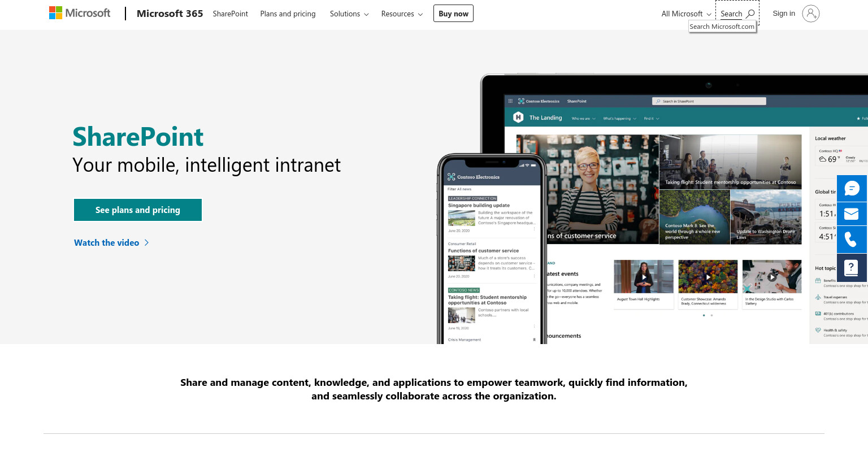
Task: Open the Microsoft logo home link
Action: point(80,13)
